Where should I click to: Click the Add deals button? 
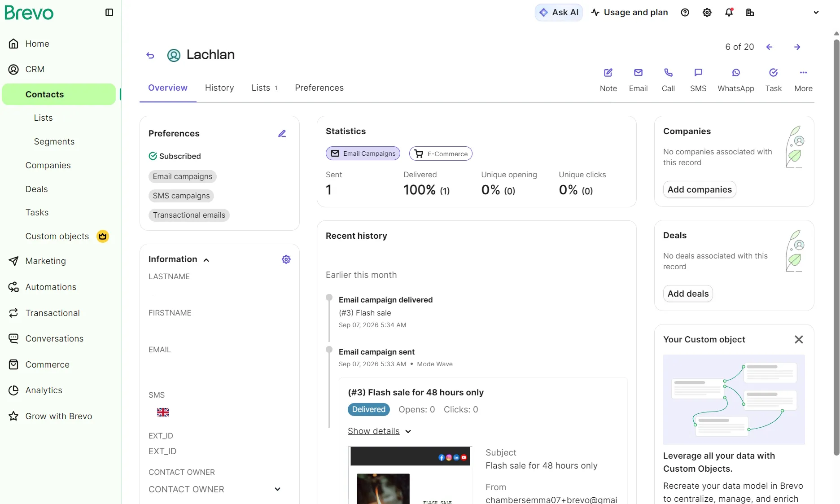pyautogui.click(x=688, y=294)
